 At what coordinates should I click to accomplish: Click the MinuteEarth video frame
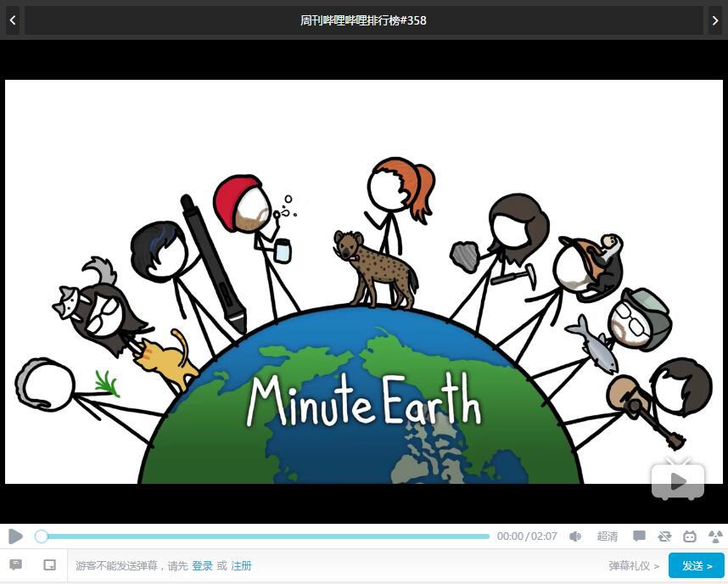[363, 282]
